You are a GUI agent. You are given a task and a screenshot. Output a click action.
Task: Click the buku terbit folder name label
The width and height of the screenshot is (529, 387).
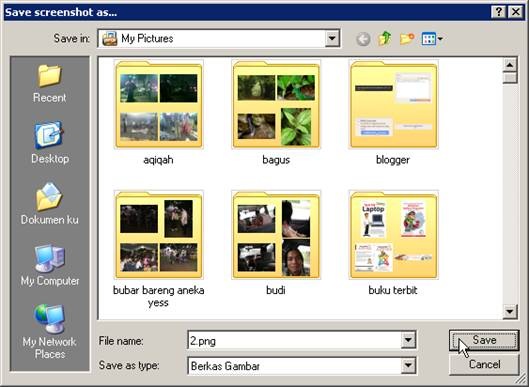(393, 290)
